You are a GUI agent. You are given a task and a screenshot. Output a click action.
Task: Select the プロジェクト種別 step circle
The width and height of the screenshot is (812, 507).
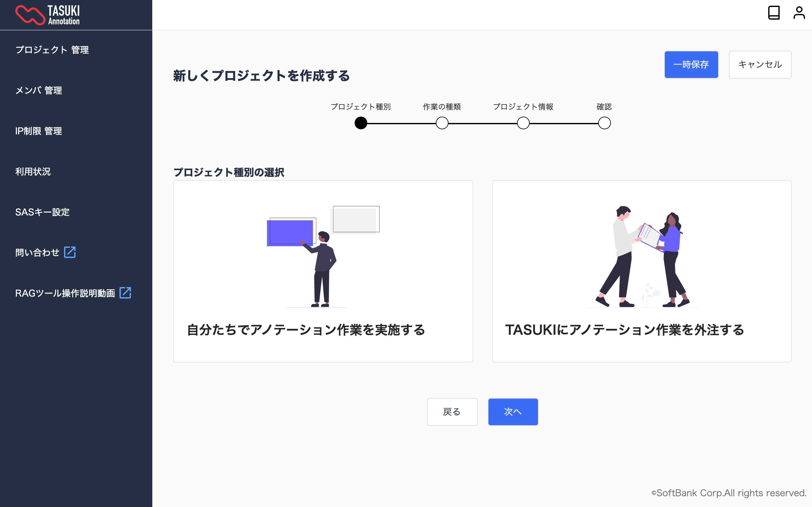(x=361, y=123)
